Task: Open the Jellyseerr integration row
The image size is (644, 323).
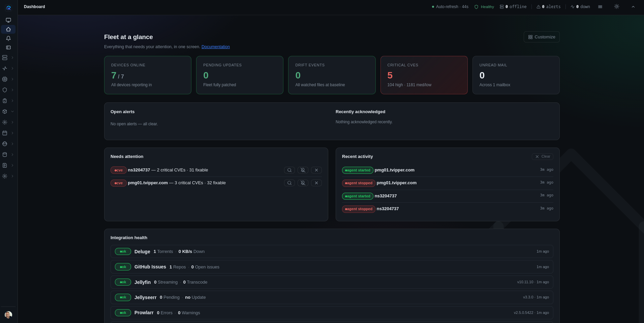Action: (x=332, y=297)
